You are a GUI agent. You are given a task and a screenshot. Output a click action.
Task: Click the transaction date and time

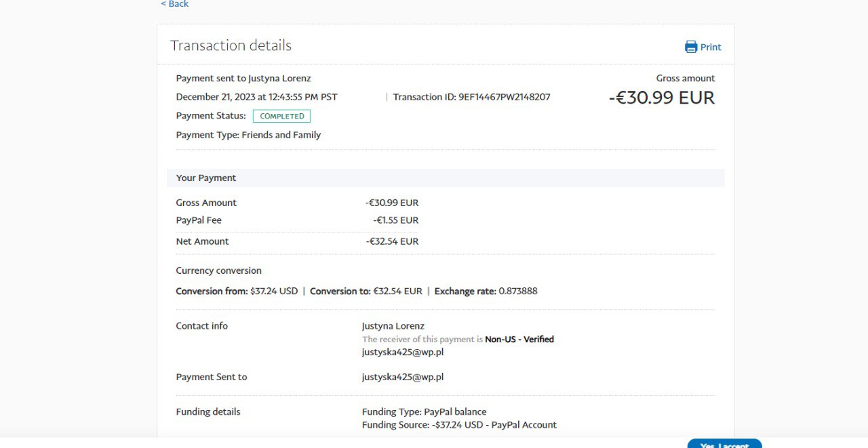(x=256, y=97)
